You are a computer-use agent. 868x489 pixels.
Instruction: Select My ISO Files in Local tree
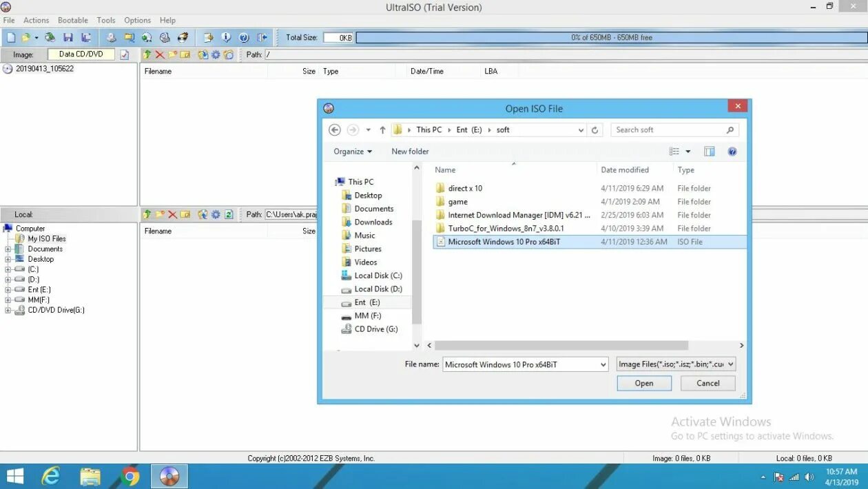[47, 239]
